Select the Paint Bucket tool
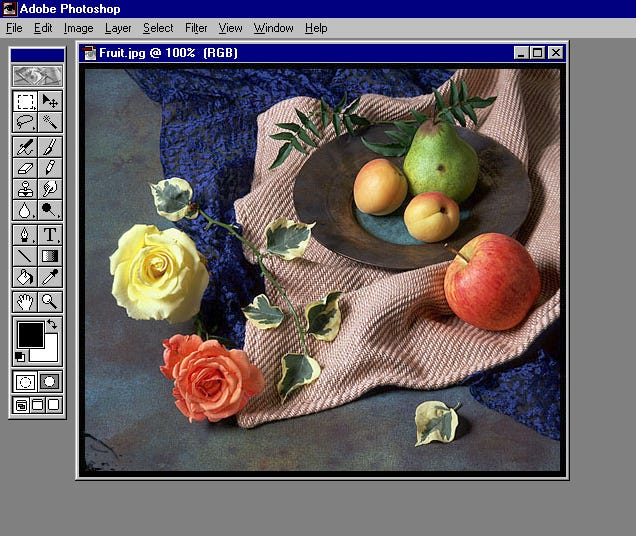636x536 pixels. coord(25,277)
